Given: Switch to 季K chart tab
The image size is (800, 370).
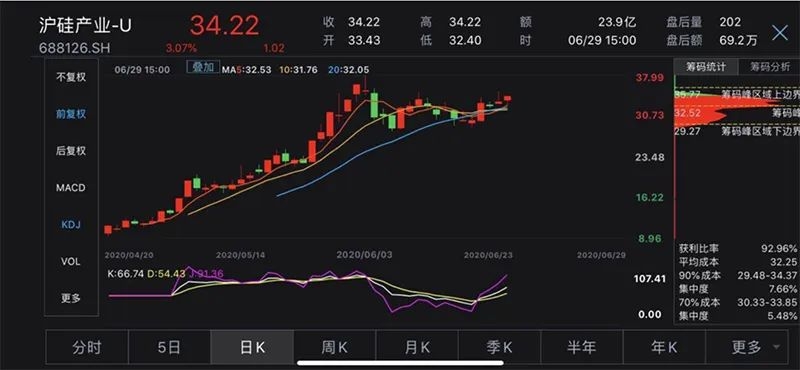Looking at the screenshot, I should tap(499, 347).
